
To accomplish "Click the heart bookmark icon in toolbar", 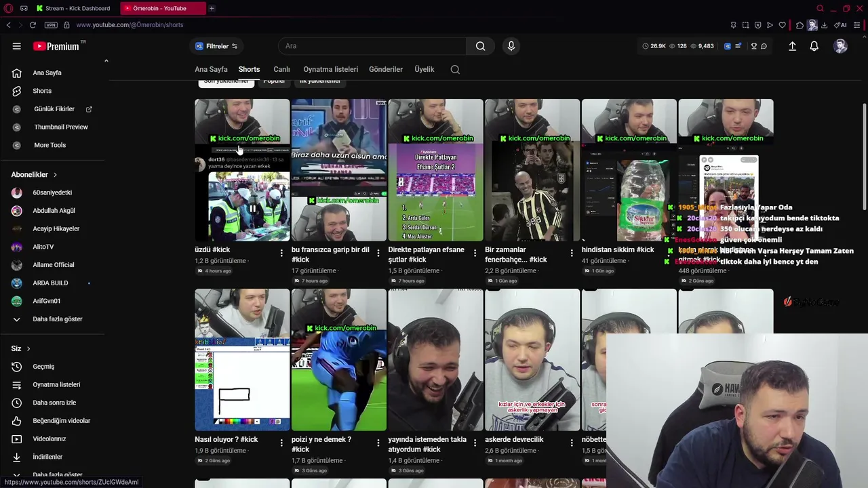I will [x=782, y=25].
